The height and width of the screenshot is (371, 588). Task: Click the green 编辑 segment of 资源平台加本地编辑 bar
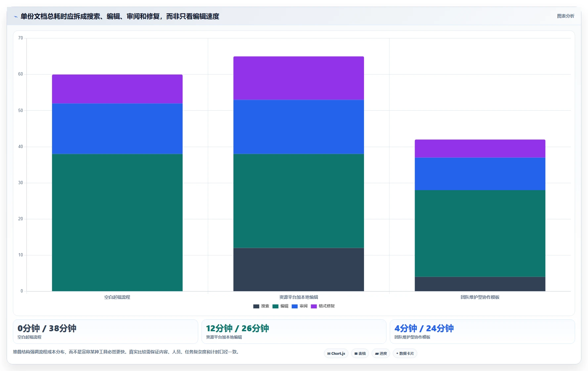(x=298, y=201)
